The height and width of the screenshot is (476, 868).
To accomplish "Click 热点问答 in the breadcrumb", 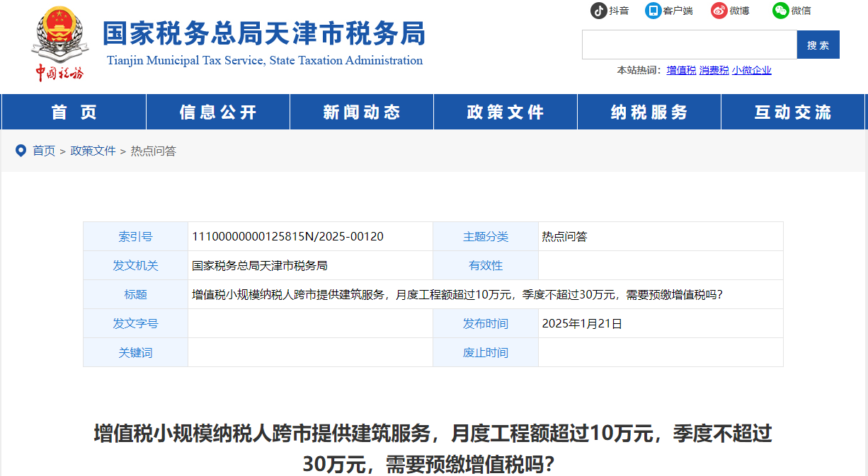I will (153, 151).
